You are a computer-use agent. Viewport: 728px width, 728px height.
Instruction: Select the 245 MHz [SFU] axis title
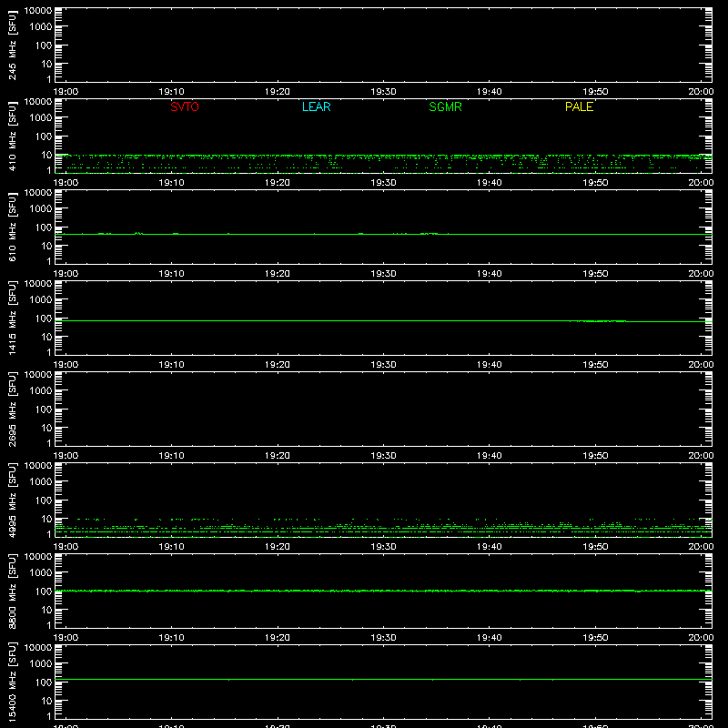coord(12,45)
